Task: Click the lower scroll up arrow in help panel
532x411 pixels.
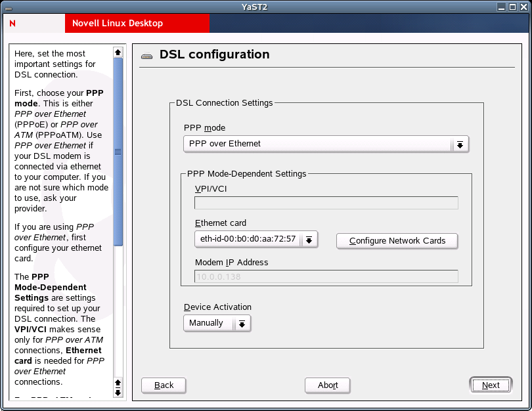Action: [118, 383]
